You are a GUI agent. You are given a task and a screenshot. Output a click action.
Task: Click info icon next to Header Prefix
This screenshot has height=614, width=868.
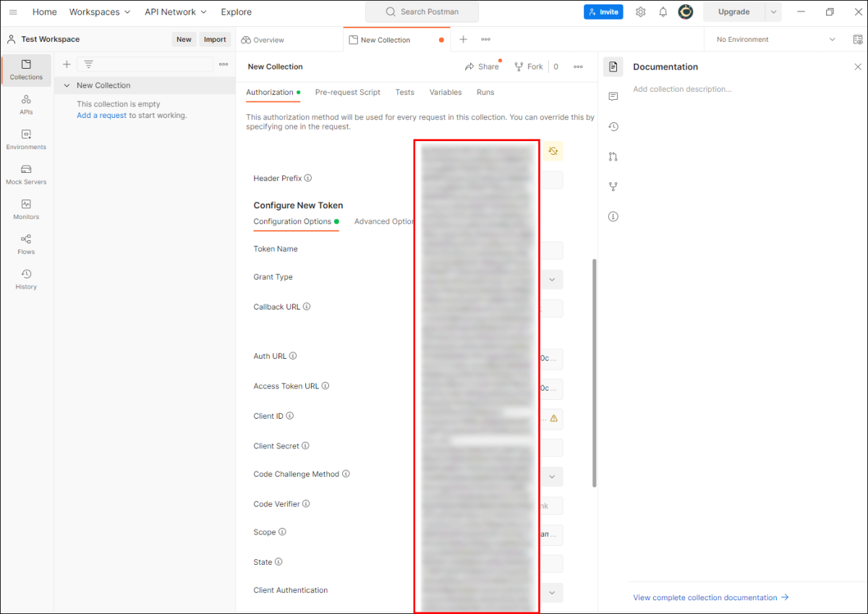(308, 178)
